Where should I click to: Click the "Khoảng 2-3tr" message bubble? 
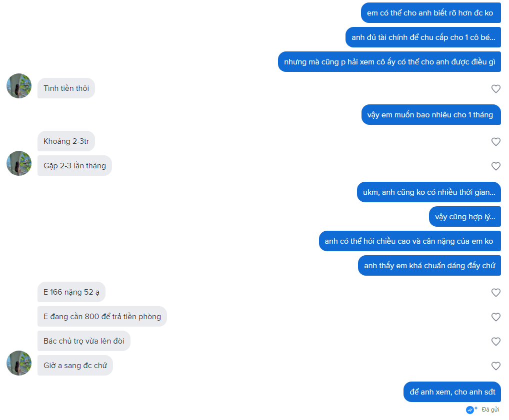click(66, 141)
